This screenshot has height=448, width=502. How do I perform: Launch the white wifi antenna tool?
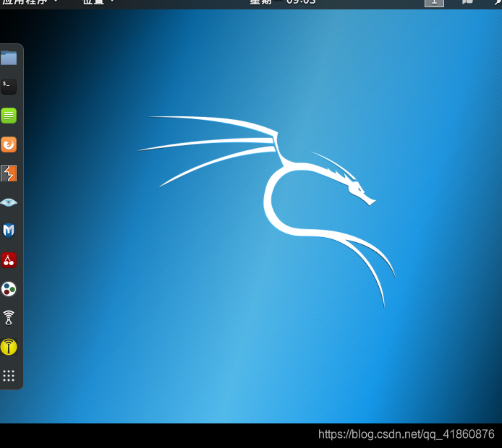[x=9, y=318]
